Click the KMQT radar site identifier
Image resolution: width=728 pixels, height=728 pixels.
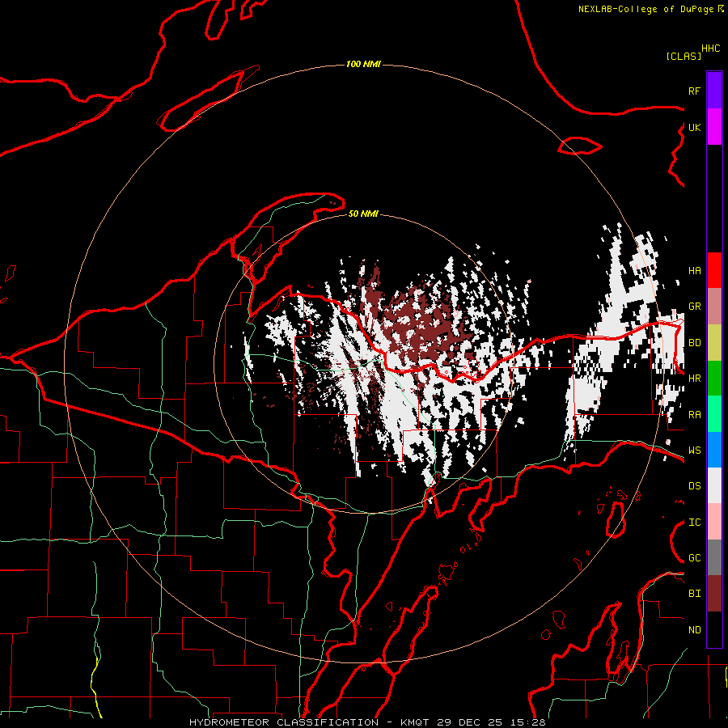click(x=415, y=722)
